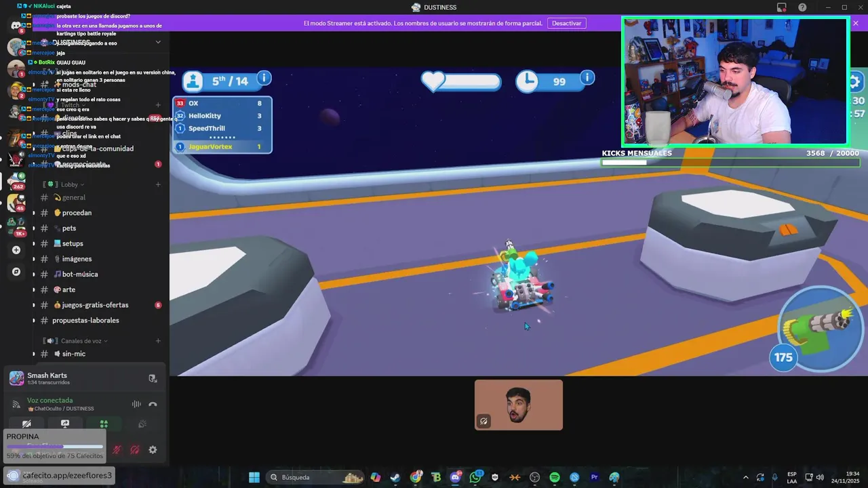Screen dimensions: 868x488
Task: Click HelloKitty row in the game leaderboard
Action: 222,116
